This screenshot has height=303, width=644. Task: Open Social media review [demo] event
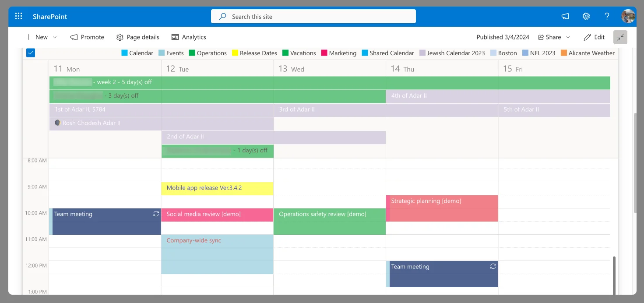tap(218, 215)
